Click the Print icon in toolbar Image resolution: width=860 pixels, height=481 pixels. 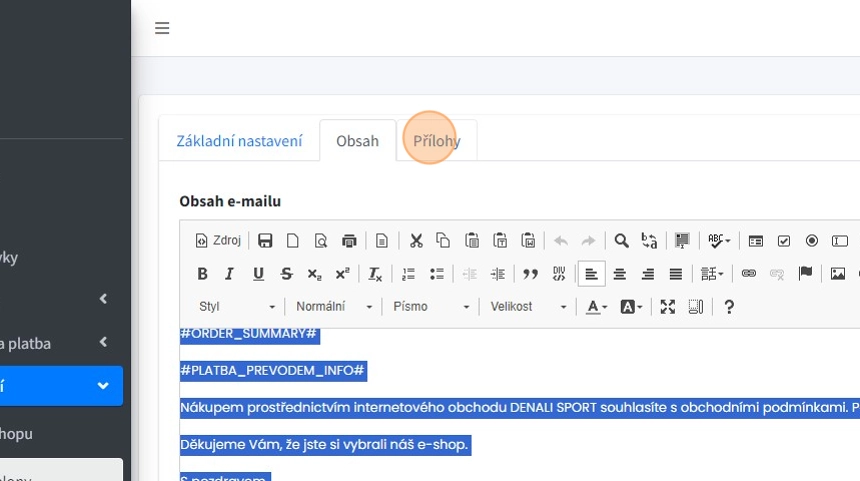pyautogui.click(x=349, y=241)
